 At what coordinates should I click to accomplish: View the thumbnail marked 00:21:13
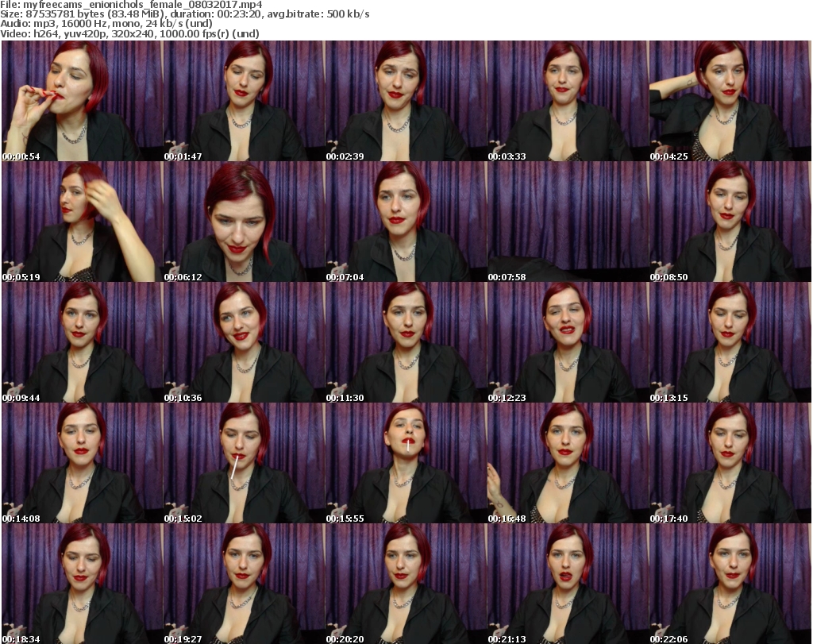pos(568,584)
